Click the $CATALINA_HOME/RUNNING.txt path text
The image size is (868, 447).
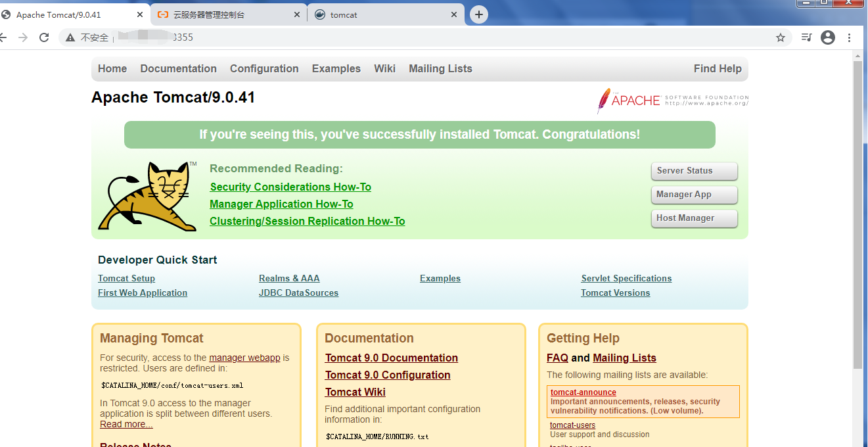pyautogui.click(x=377, y=436)
